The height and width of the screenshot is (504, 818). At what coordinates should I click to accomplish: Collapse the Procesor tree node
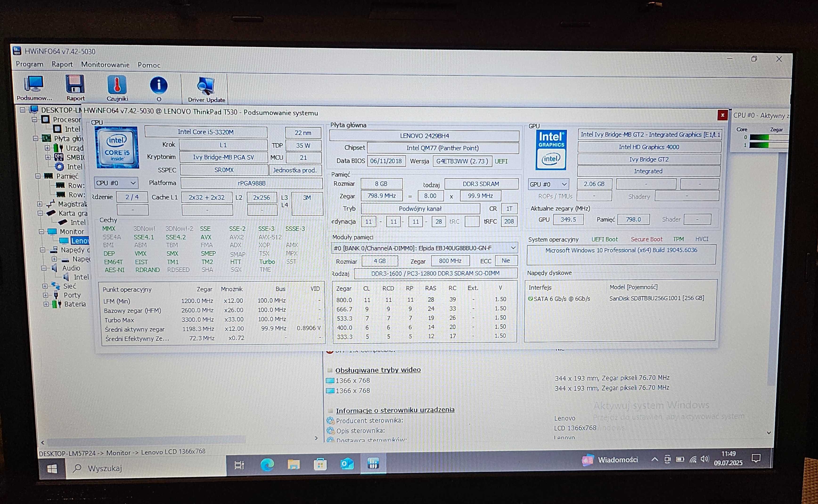click(34, 119)
